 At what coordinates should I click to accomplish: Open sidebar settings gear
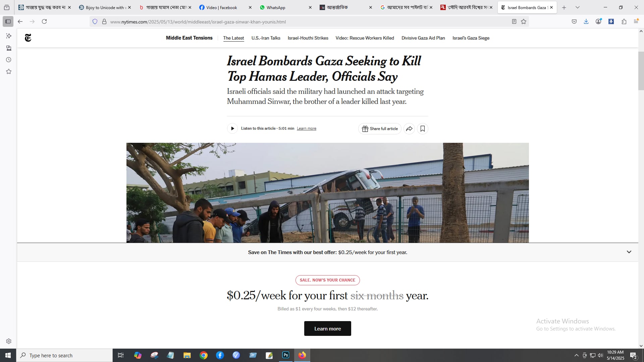9,341
